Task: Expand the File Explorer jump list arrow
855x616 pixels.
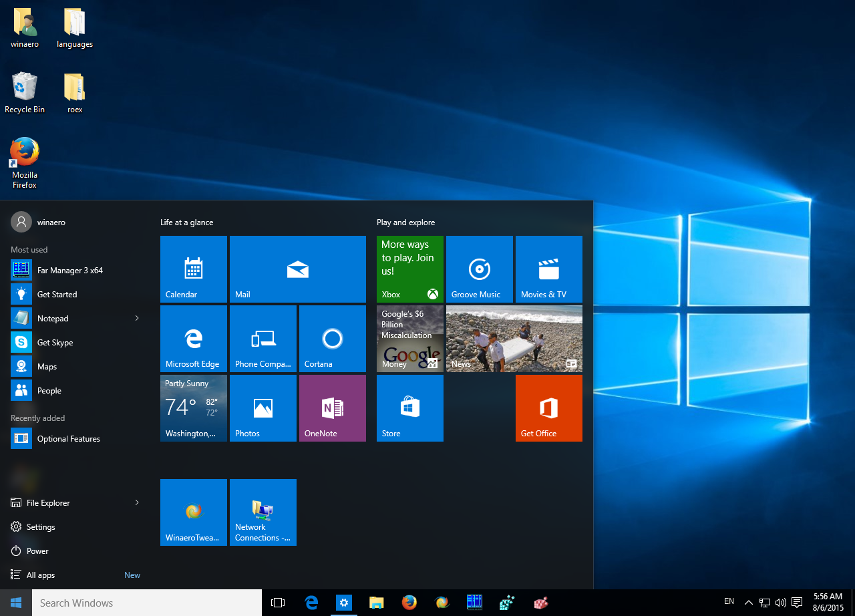Action: [136, 502]
